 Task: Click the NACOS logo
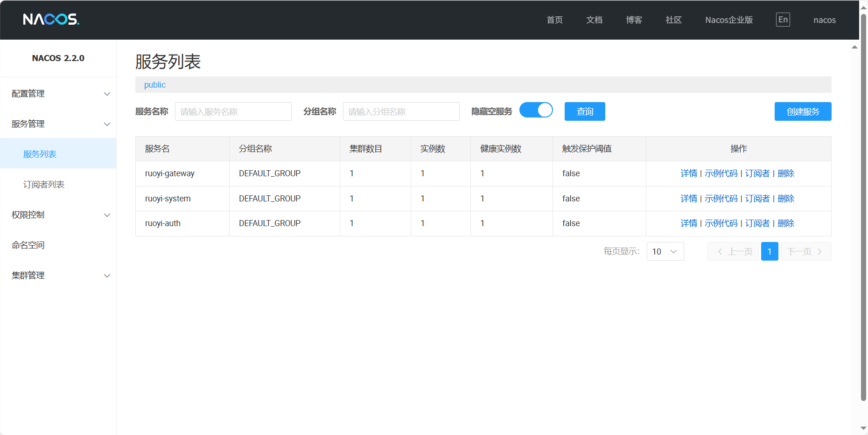51,19
